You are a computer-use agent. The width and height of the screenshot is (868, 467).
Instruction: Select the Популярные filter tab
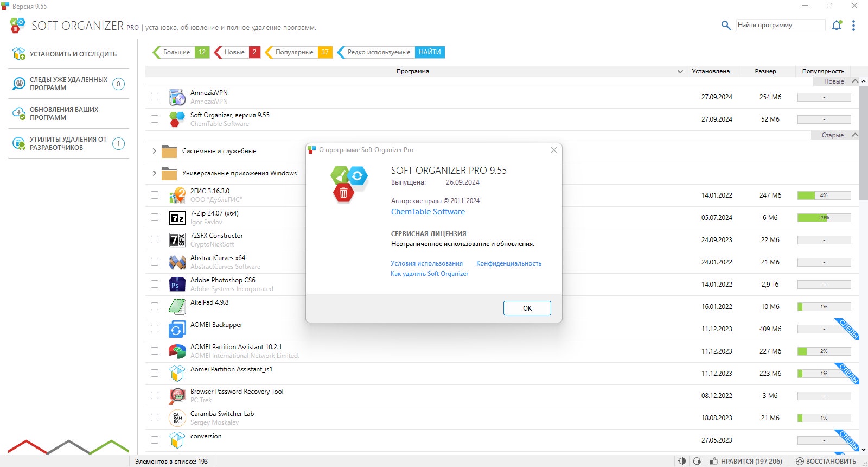(299, 52)
